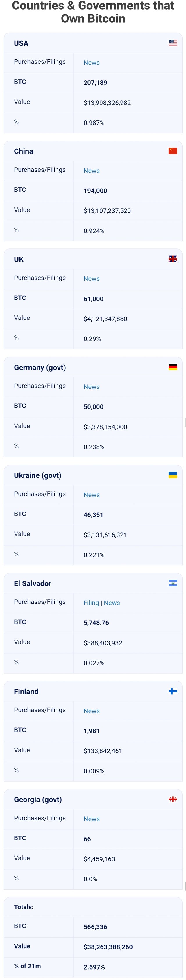Open the News link for USA
Screen dimensions: 186x980
(x=92, y=63)
